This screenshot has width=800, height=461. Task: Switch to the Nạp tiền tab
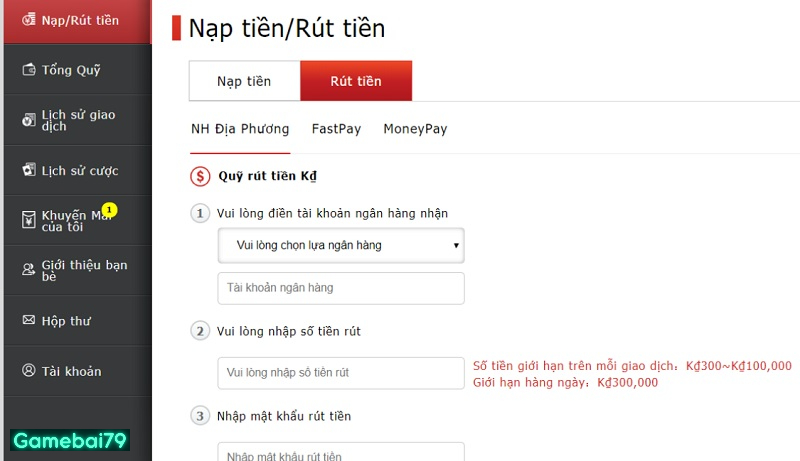point(244,81)
